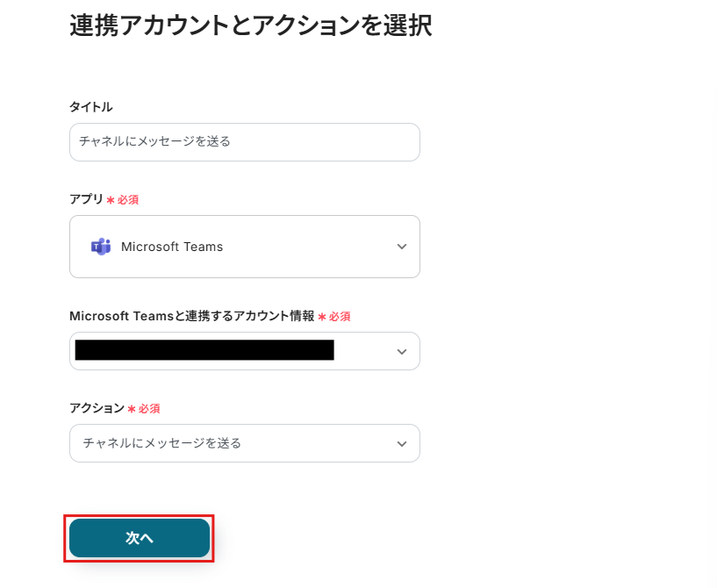Click the red asterisk beside アクション
The width and height of the screenshot is (717, 588).
pos(132,409)
